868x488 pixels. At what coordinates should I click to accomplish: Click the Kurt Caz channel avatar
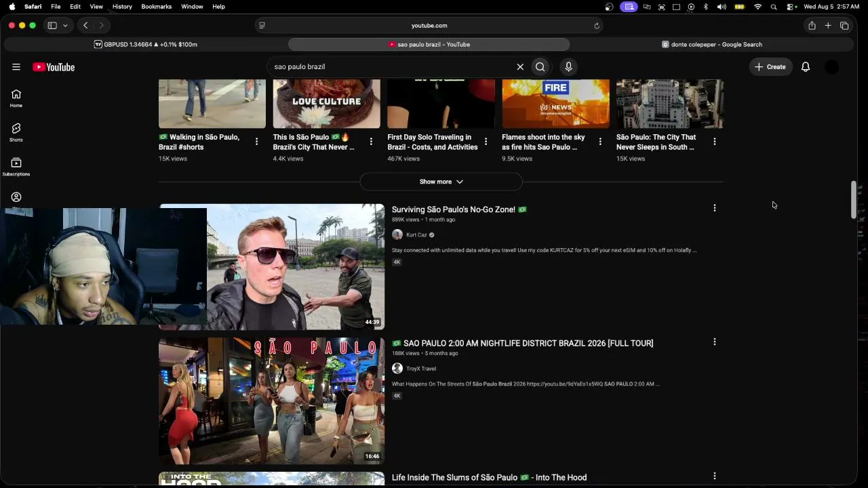397,235
